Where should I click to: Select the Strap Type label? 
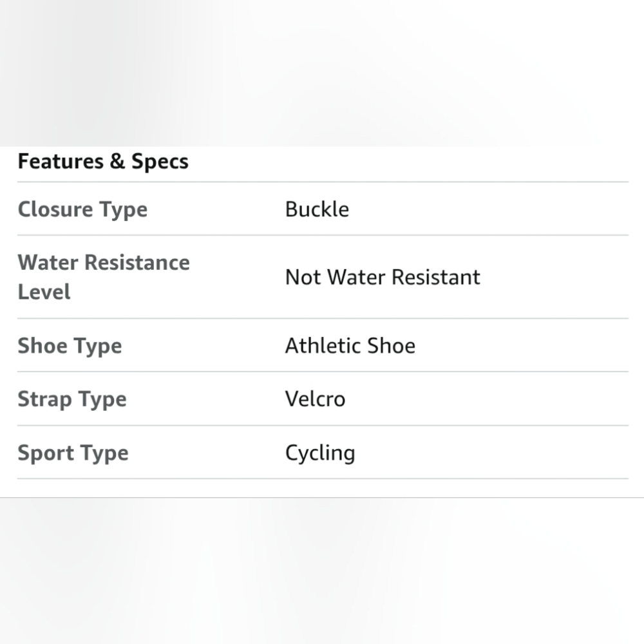tap(72, 399)
